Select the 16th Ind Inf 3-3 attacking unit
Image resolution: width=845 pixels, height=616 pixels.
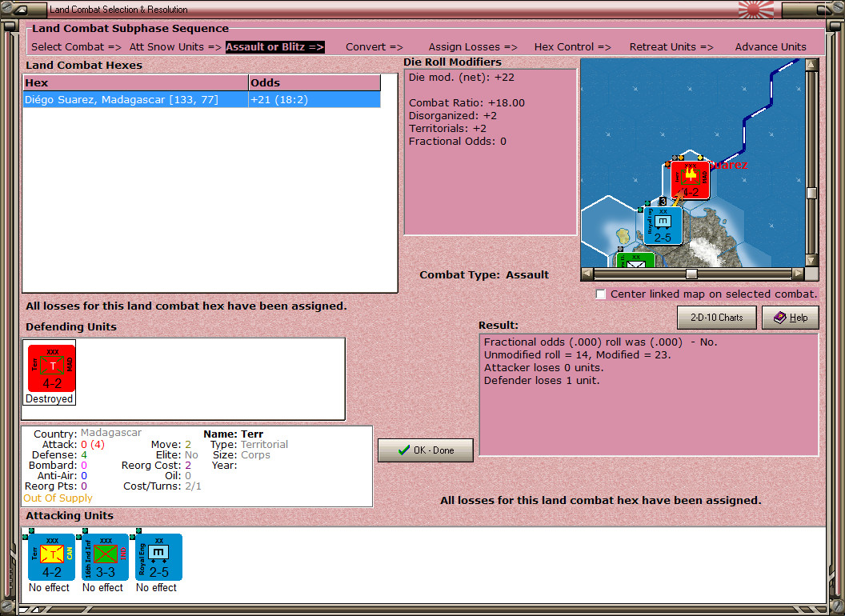(x=105, y=557)
